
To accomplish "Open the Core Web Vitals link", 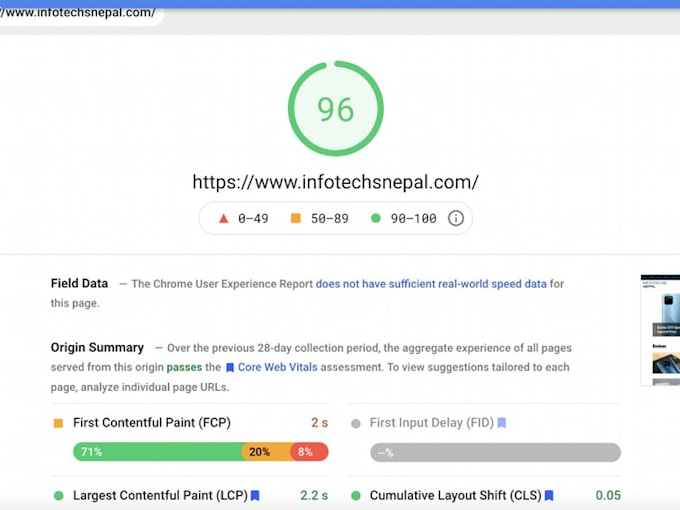I will point(278,367).
